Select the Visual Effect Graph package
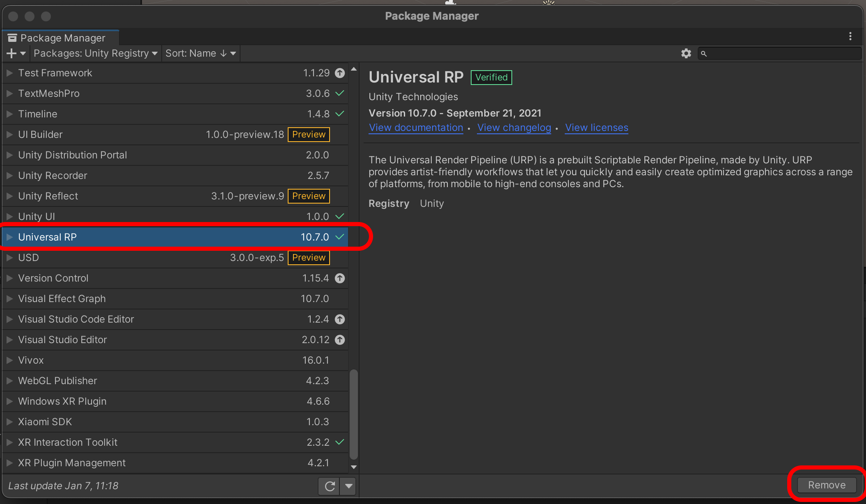Image resolution: width=866 pixels, height=504 pixels. pos(62,299)
